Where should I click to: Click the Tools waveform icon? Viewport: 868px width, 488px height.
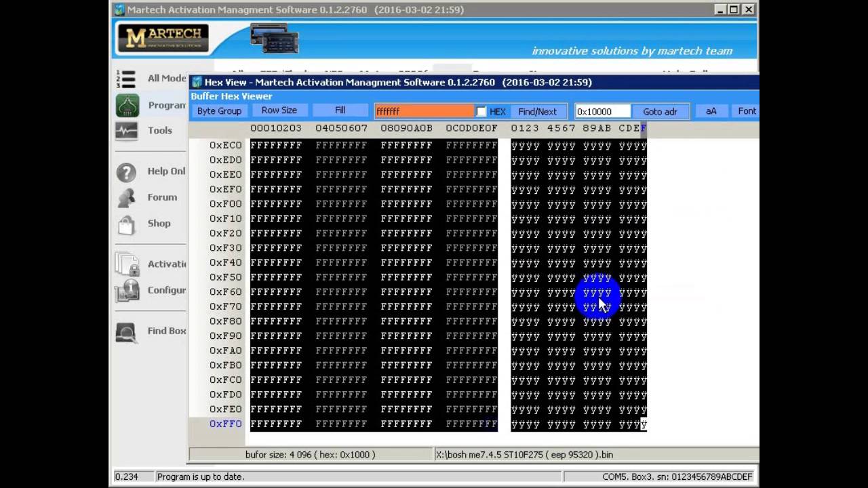(x=126, y=130)
